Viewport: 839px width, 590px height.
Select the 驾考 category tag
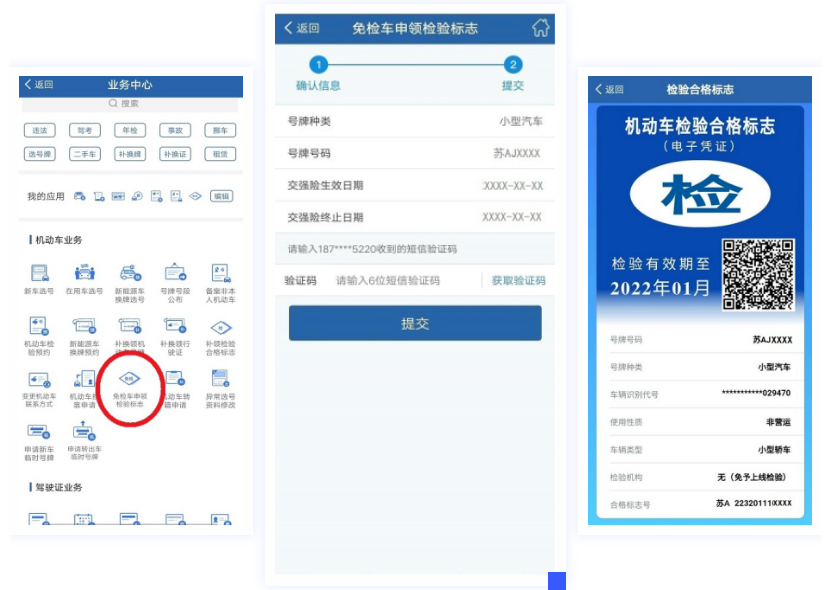click(x=85, y=130)
